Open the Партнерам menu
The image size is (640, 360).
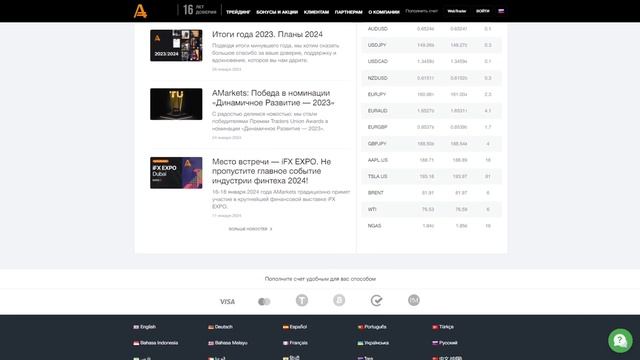pyautogui.click(x=349, y=12)
